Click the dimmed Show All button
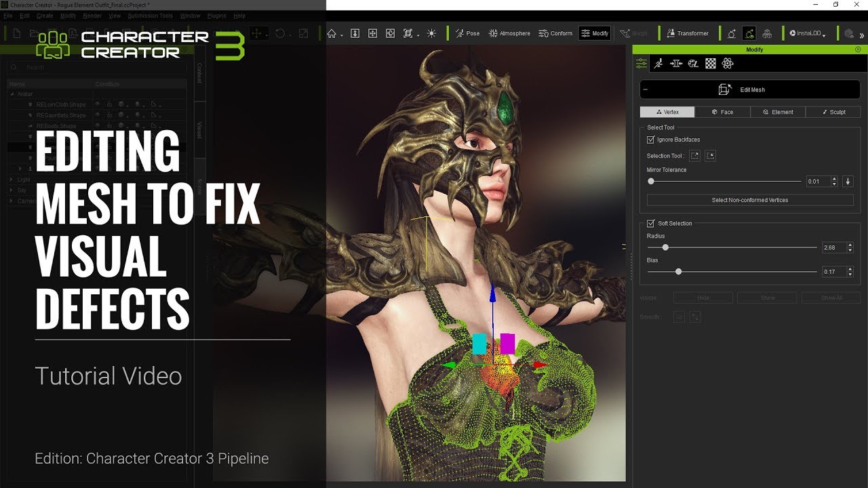The height and width of the screenshot is (488, 868). [831, 298]
